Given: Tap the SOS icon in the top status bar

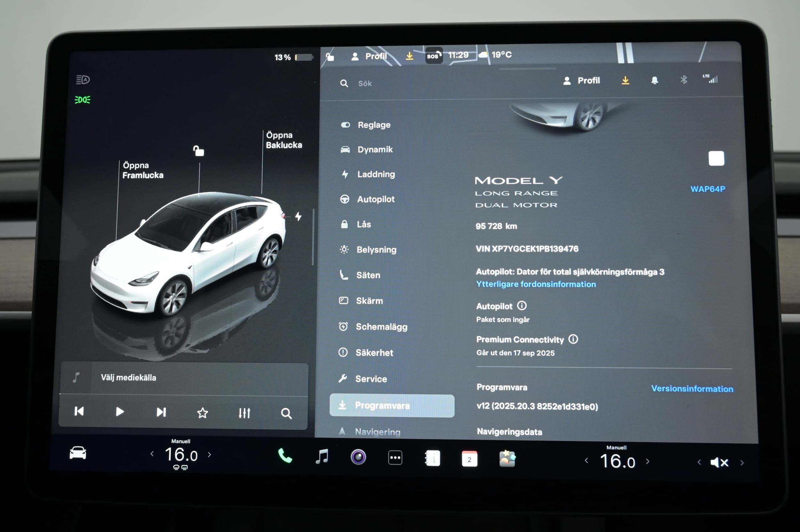Looking at the screenshot, I should tap(434, 56).
